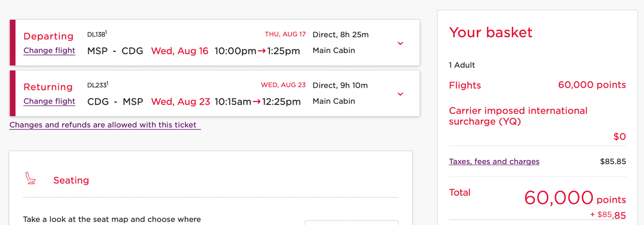This screenshot has height=225, width=644.
Task: Click Change flight under Returning
Action: click(49, 101)
